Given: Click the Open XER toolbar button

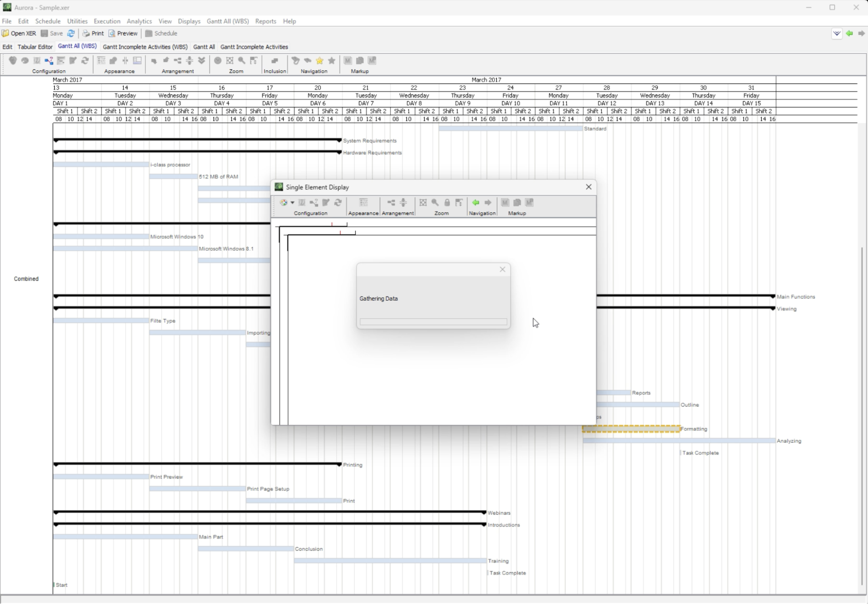Looking at the screenshot, I should pos(19,33).
